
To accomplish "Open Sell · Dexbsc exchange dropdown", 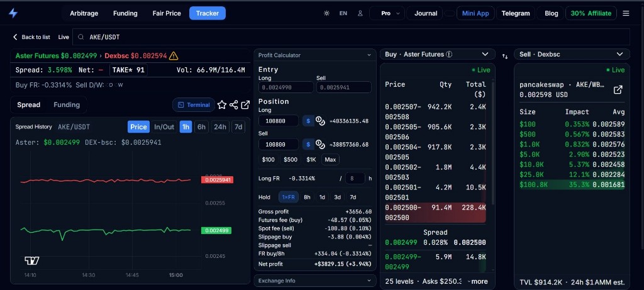I will pos(572,54).
